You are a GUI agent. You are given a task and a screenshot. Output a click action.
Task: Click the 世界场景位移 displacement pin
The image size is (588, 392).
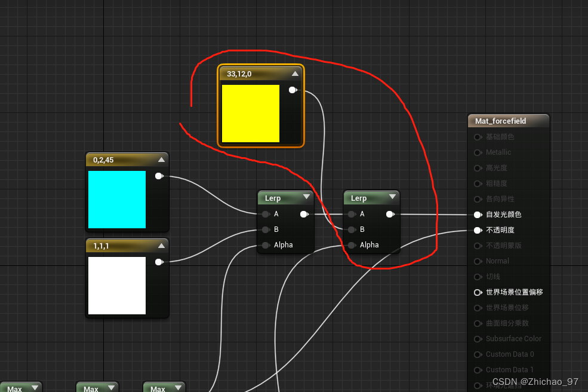478,308
